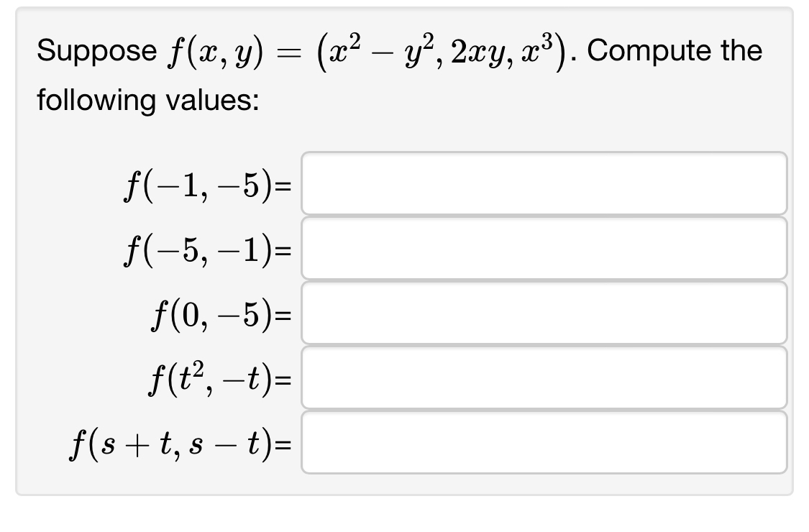Click inside the bottommost empty answer box

click(543, 442)
